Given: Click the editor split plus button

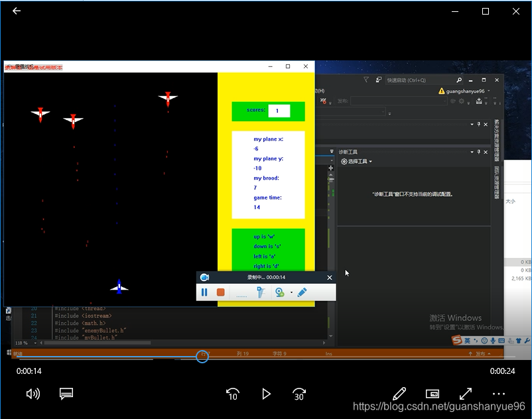Looking at the screenshot, I should [331, 168].
